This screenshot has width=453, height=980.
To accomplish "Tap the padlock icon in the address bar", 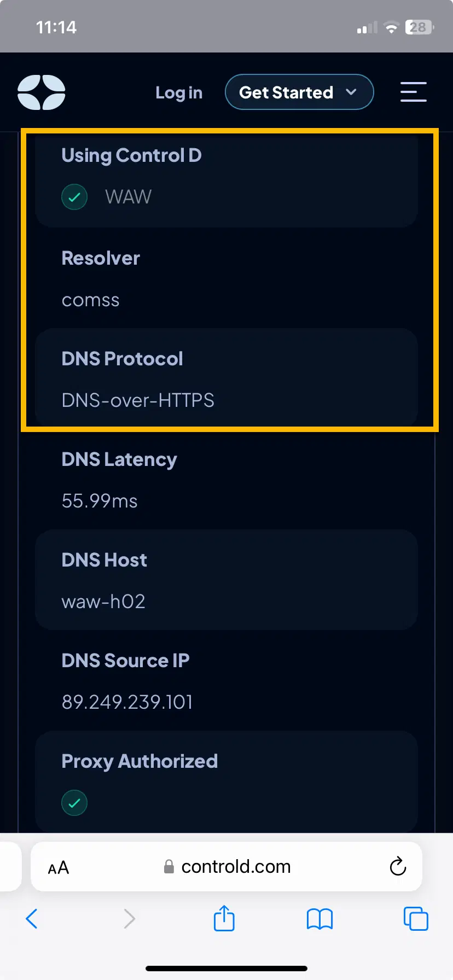I will point(169,866).
